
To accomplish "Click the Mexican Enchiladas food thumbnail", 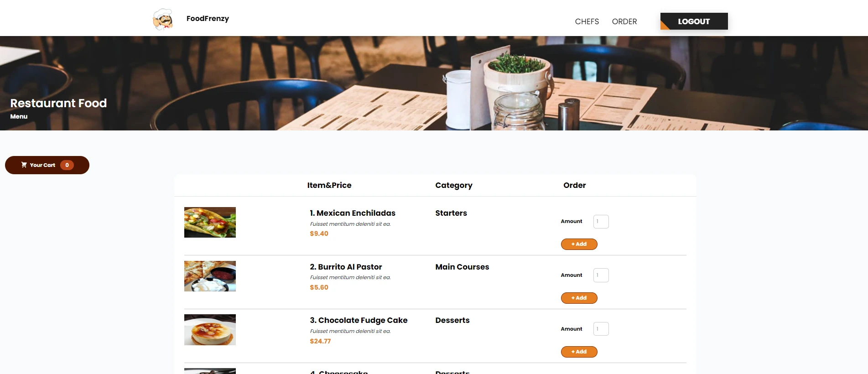I will point(210,222).
